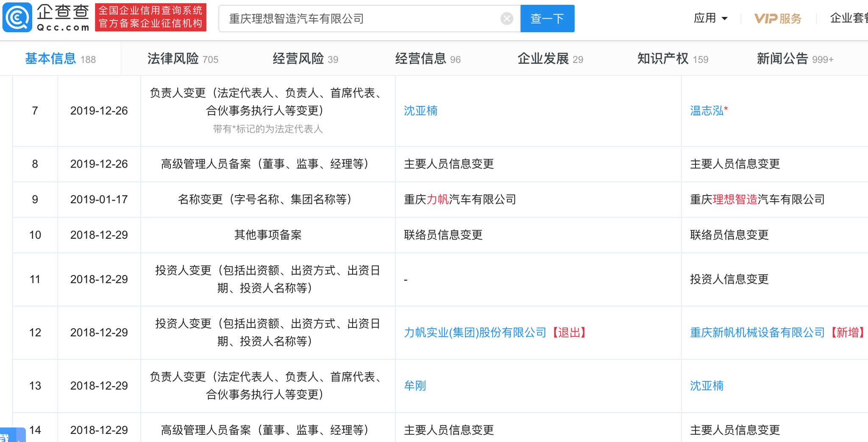The image size is (868, 442).
Task: Click 名称变更（字号名称、集团名称等） cell
Action: click(267, 199)
